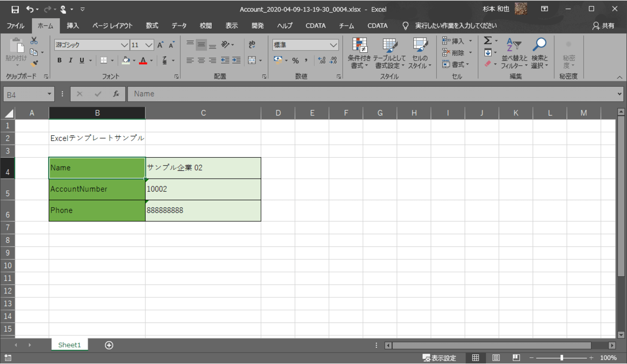Click the percent style icon
This screenshot has width=627, height=364.
click(x=295, y=61)
